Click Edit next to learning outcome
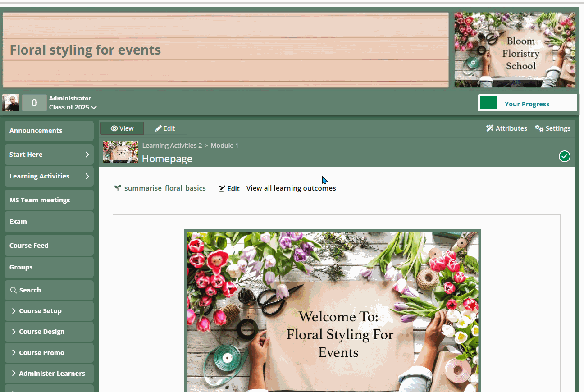This screenshot has width=584, height=392. point(229,188)
